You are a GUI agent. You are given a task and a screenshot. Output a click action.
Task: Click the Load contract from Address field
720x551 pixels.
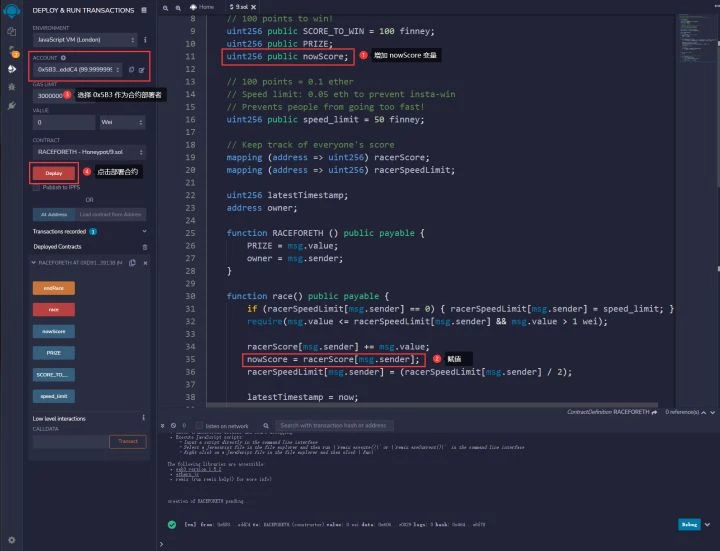click(x=111, y=214)
